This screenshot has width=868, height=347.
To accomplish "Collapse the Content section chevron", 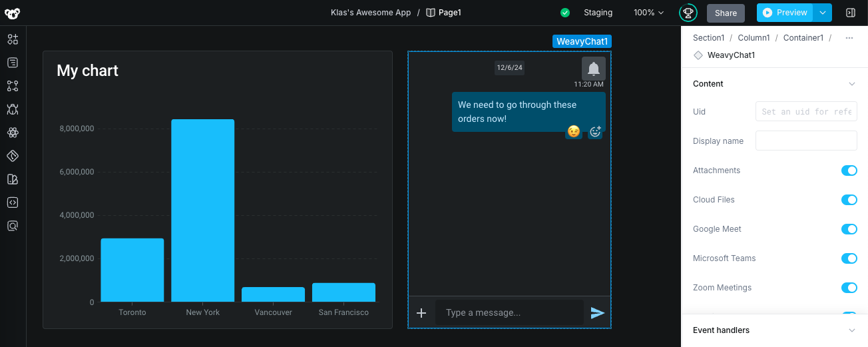I will (x=852, y=84).
